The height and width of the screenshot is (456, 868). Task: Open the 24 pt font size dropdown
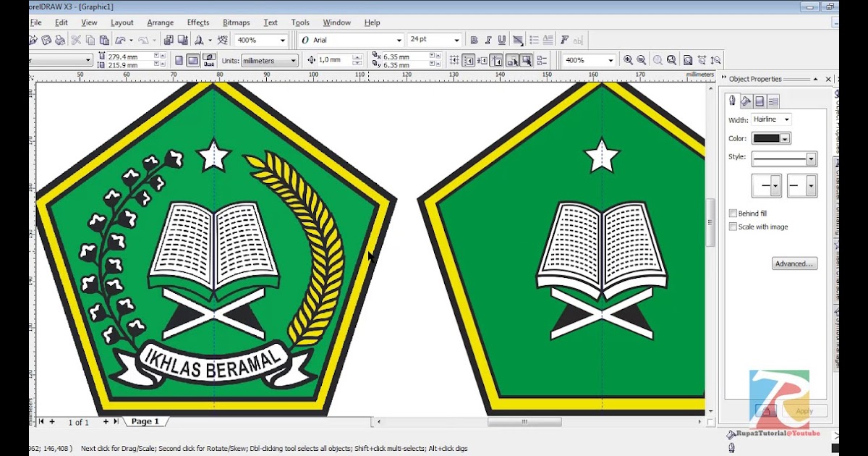(456, 41)
